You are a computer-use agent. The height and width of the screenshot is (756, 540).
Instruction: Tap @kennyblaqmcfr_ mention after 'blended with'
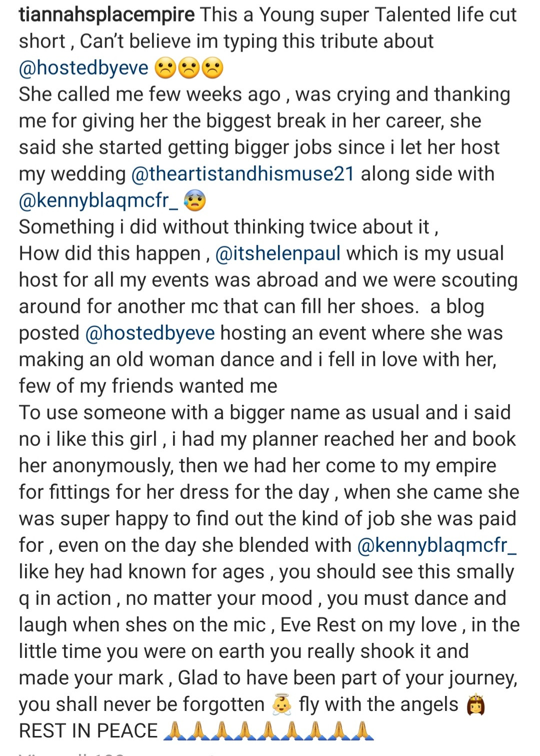[436, 545]
